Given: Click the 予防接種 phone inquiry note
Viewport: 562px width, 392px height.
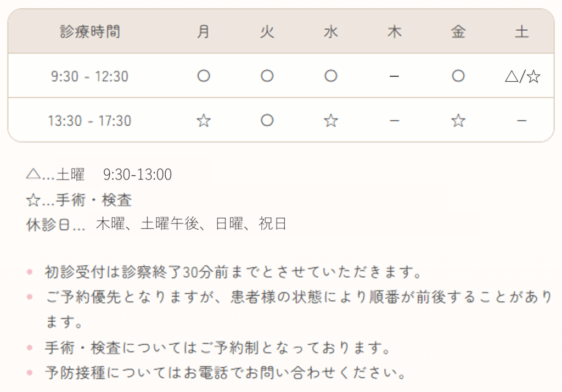Looking at the screenshot, I should [x=226, y=373].
